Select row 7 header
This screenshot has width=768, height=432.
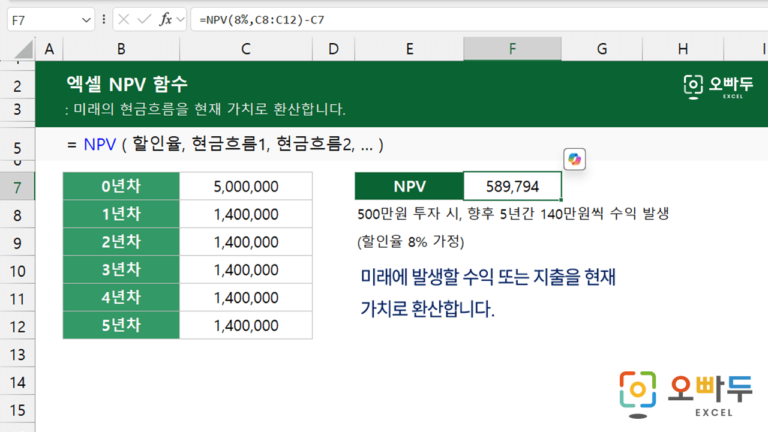coord(17,188)
